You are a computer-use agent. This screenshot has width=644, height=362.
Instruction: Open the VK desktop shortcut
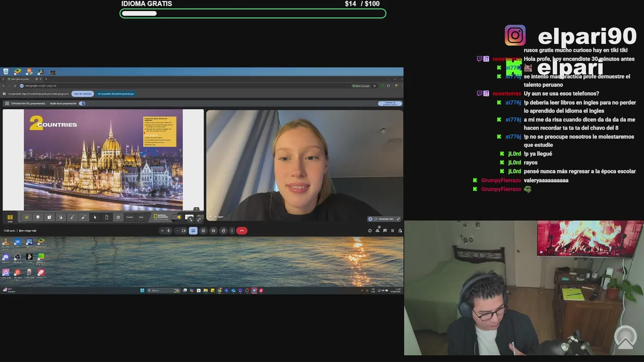(18, 242)
